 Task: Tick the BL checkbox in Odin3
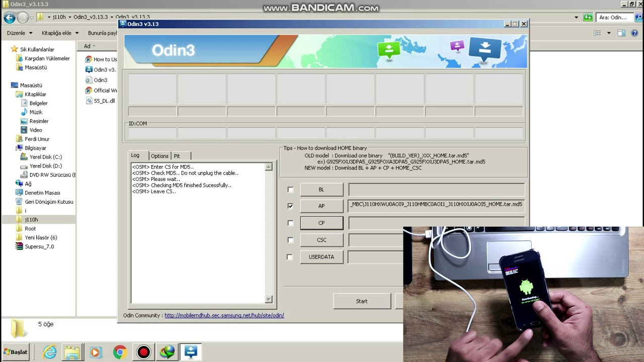(290, 190)
